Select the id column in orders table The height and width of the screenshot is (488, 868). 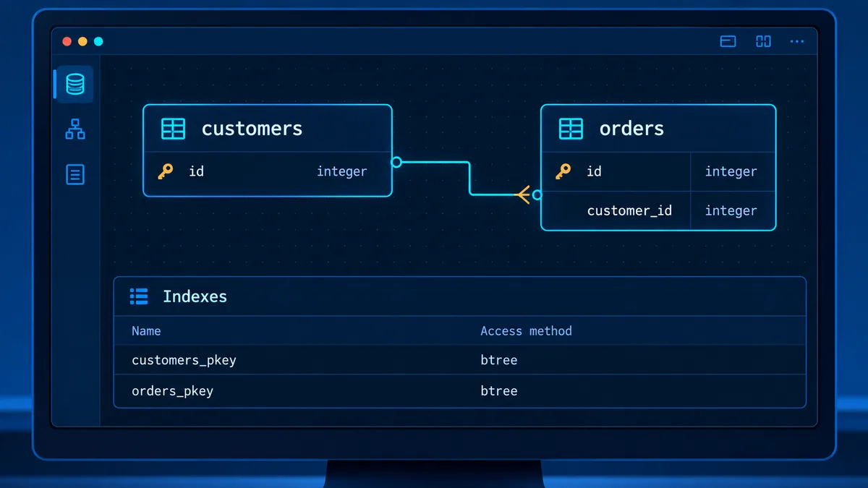click(x=594, y=171)
